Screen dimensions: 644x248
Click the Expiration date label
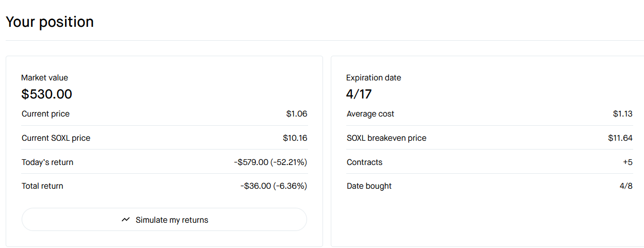coord(374,78)
